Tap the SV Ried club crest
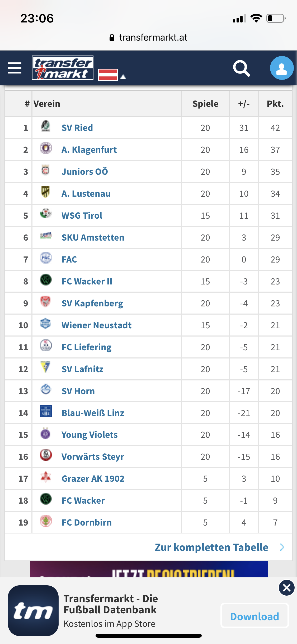297x644 pixels. (46, 126)
